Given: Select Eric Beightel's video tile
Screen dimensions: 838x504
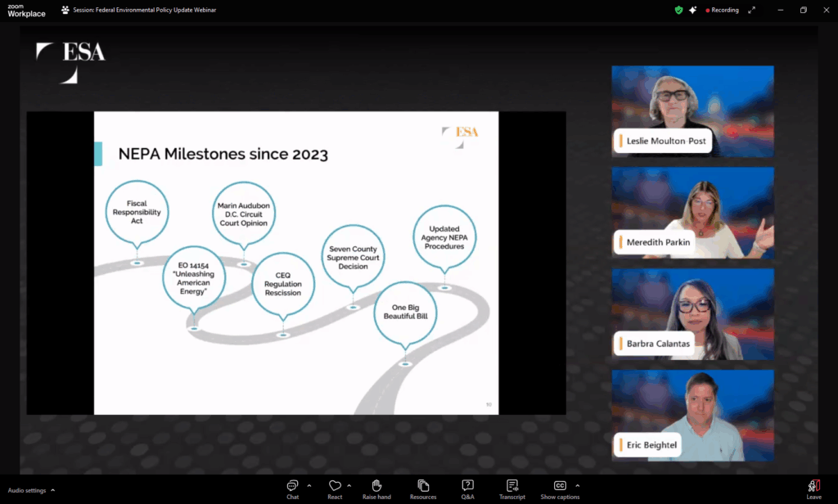Looking at the screenshot, I should coord(692,415).
